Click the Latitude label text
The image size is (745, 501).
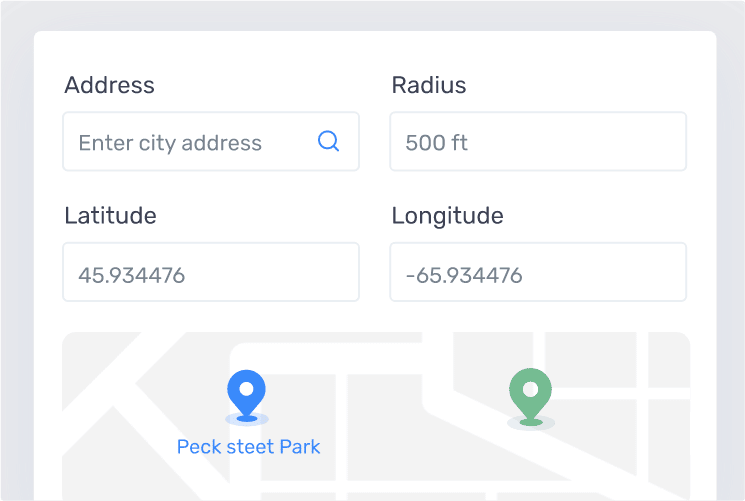pos(110,215)
